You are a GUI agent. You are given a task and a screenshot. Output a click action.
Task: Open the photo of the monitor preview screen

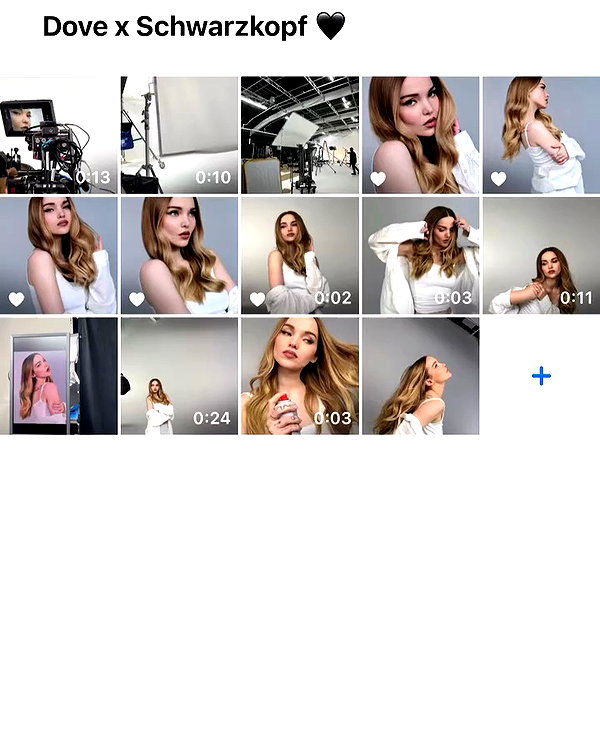[58, 376]
